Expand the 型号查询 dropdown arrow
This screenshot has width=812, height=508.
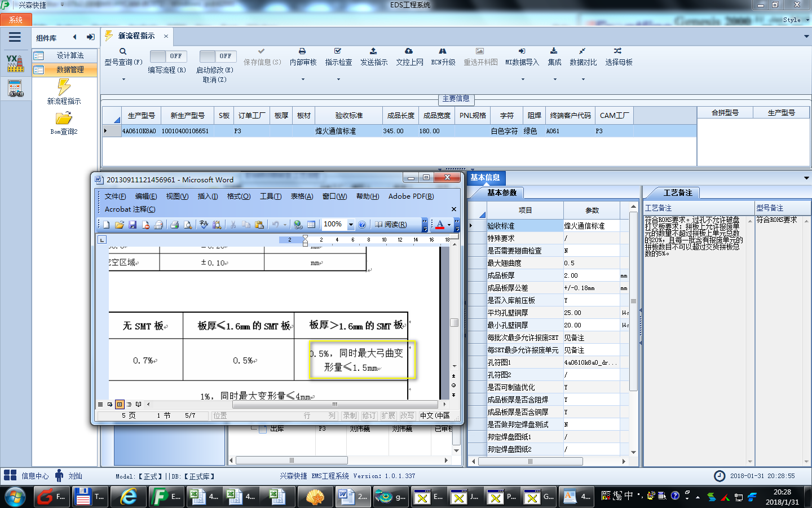pyautogui.click(x=123, y=79)
